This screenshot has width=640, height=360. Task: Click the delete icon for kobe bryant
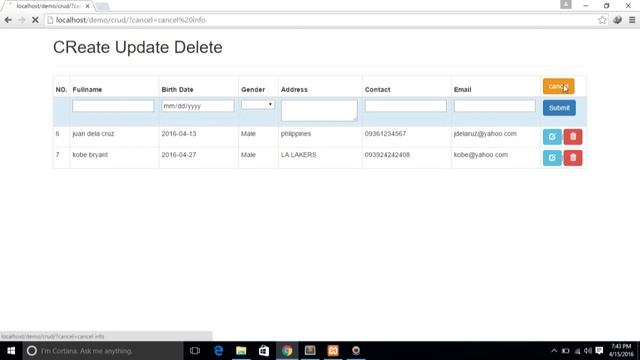[x=573, y=158]
